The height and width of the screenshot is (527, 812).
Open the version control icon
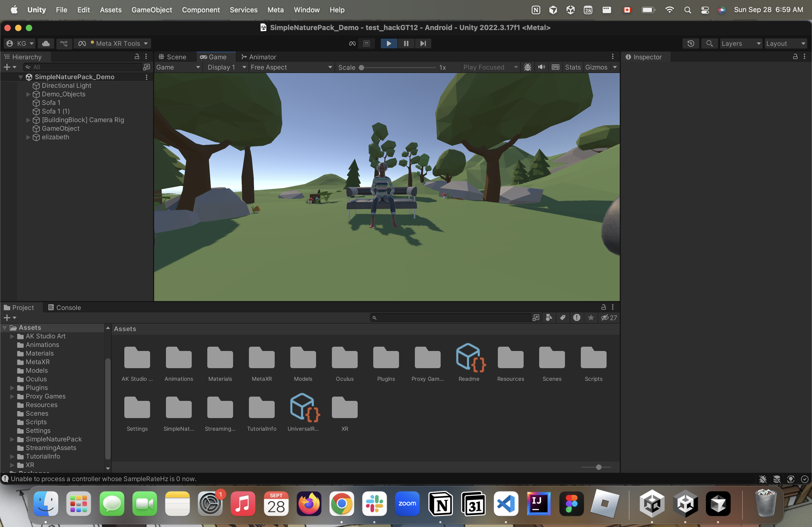click(x=64, y=43)
